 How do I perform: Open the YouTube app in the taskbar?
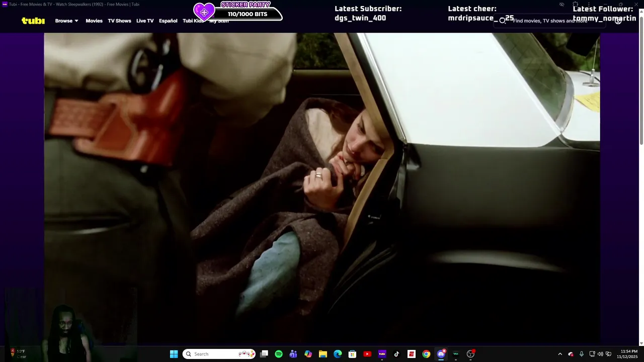(x=367, y=354)
